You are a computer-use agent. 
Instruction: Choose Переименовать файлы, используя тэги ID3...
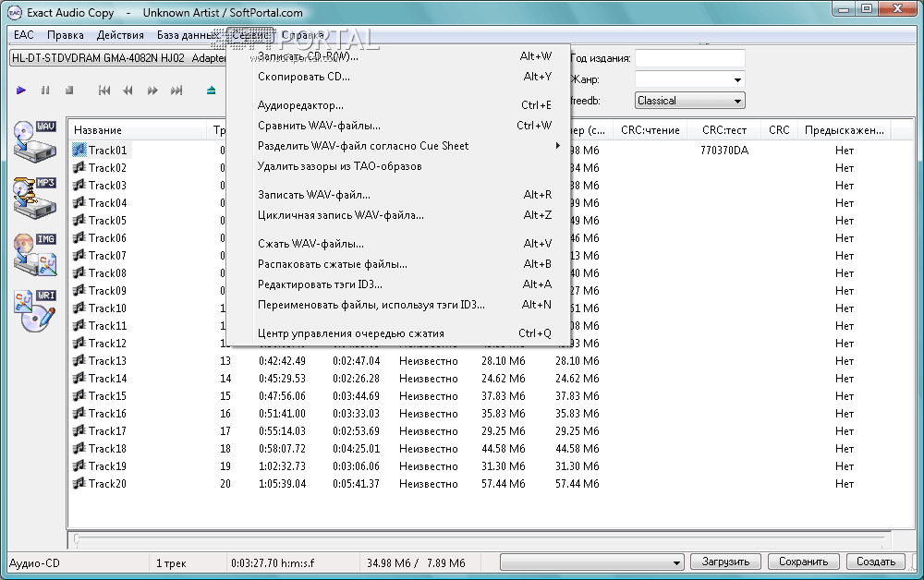point(398,305)
